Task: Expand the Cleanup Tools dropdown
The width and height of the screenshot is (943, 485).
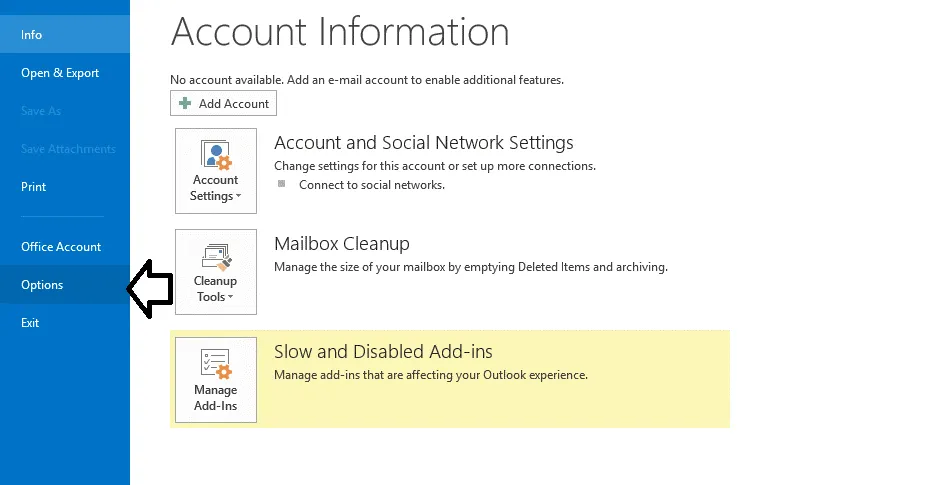Action: pyautogui.click(x=216, y=272)
